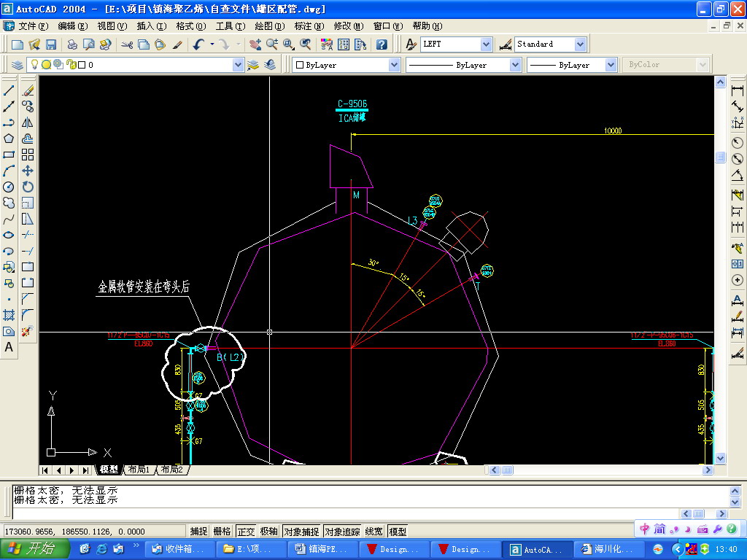This screenshot has width=747, height=560.
Task: Open the layer 0 dropdown list
Action: 238,65
